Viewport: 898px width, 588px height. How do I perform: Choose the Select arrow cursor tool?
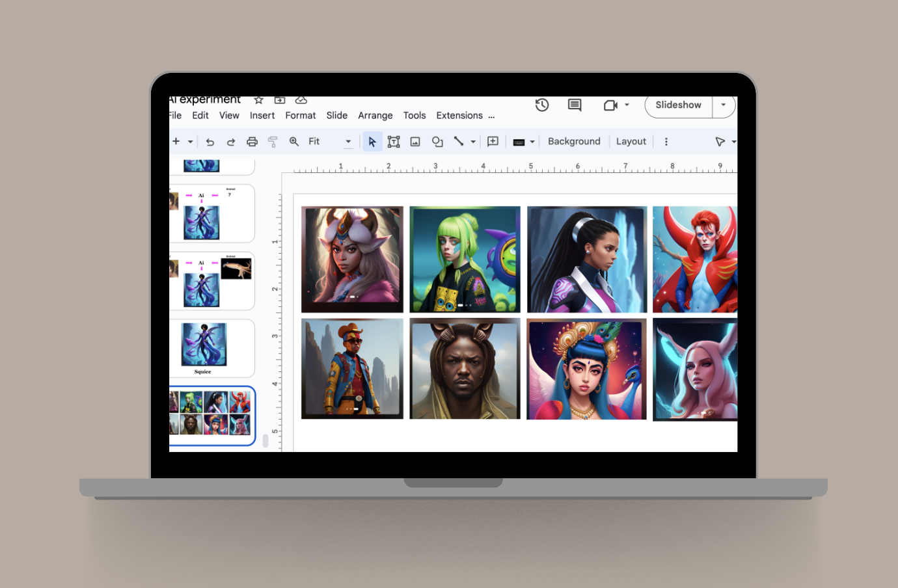(372, 141)
